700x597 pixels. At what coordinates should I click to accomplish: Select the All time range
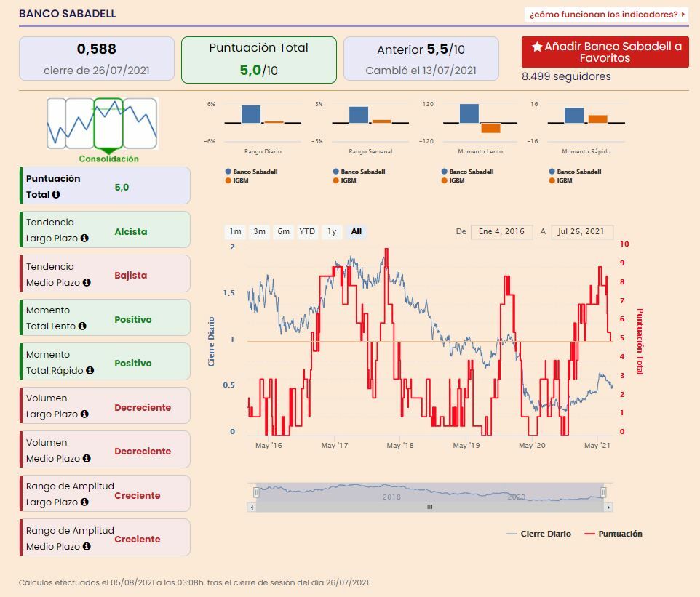tap(357, 231)
